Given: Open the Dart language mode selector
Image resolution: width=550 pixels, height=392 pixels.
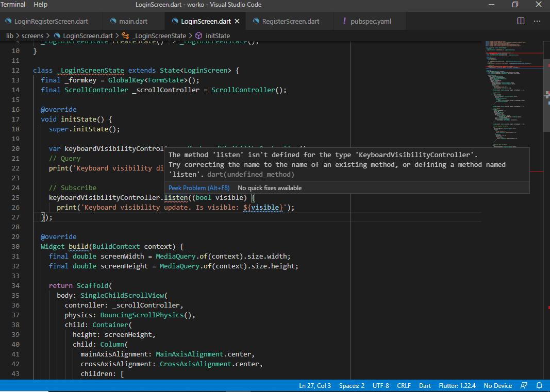Looking at the screenshot, I should (x=425, y=385).
